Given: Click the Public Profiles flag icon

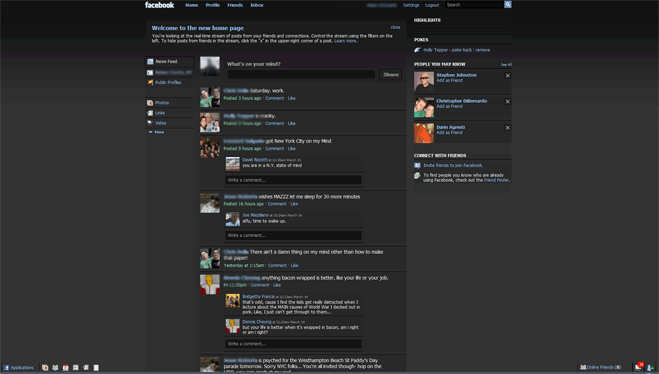Looking at the screenshot, I should click(150, 82).
